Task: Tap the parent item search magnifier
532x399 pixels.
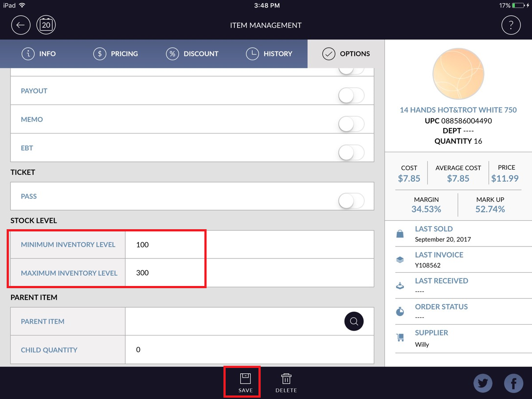Action: [354, 321]
